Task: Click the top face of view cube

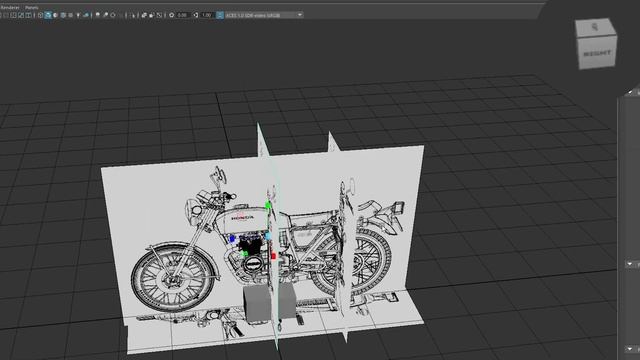Action: pyautogui.click(x=595, y=28)
